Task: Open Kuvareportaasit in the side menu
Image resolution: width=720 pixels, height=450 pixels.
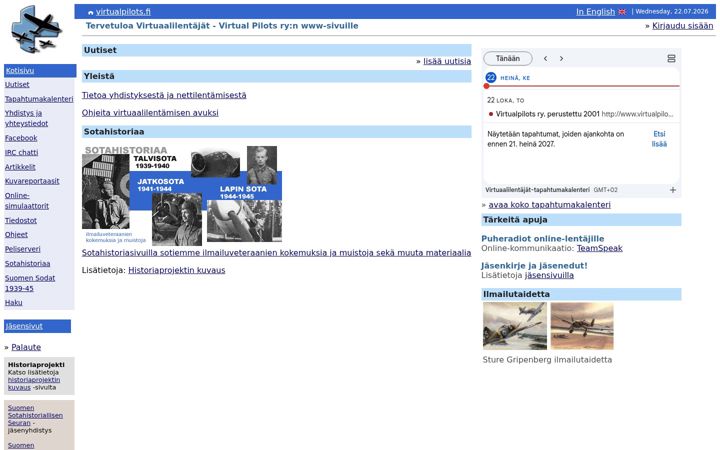Action: [32, 181]
